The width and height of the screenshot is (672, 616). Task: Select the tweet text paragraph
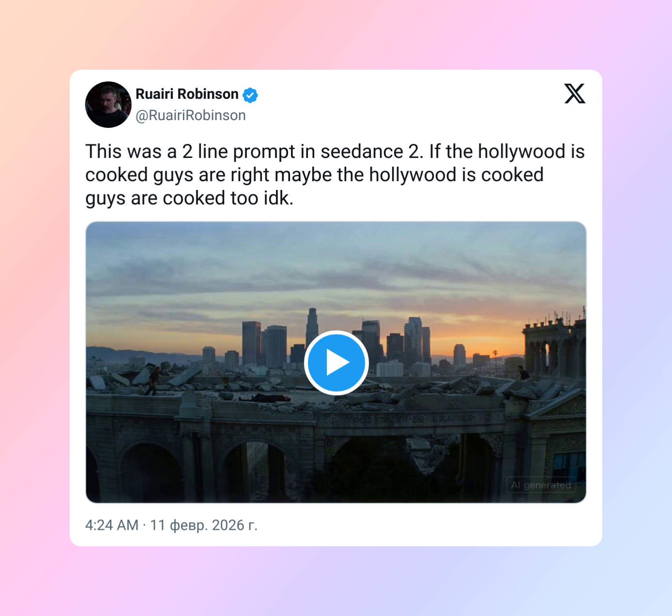click(335, 175)
